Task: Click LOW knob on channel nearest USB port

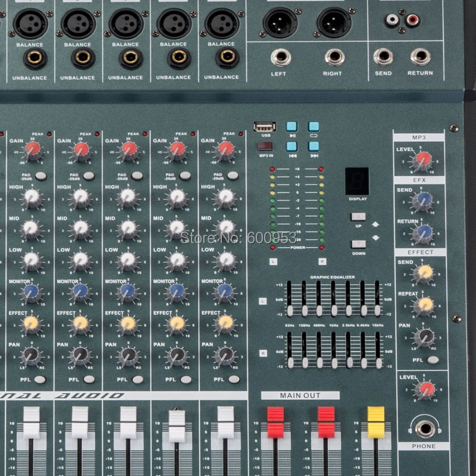Action: click(226, 261)
